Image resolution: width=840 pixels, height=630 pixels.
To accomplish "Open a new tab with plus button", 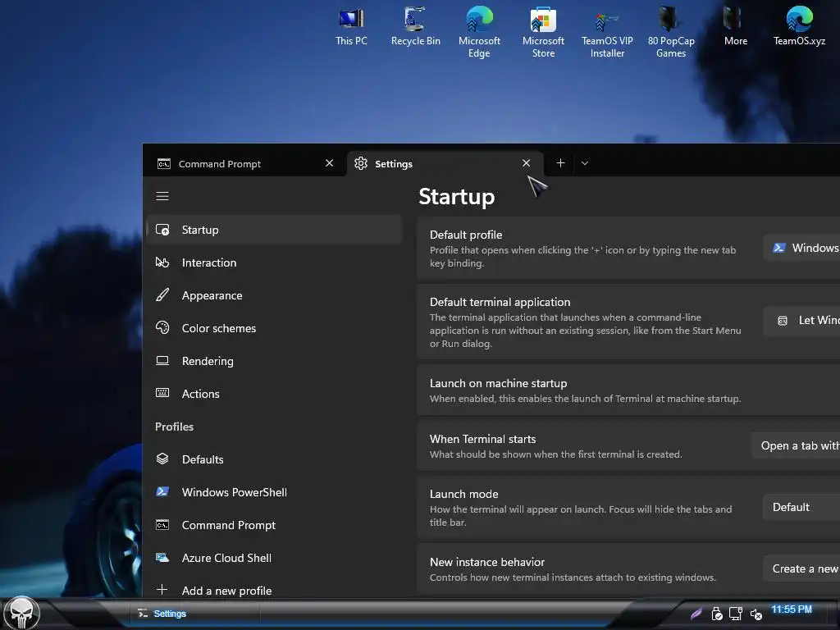I will click(560, 163).
